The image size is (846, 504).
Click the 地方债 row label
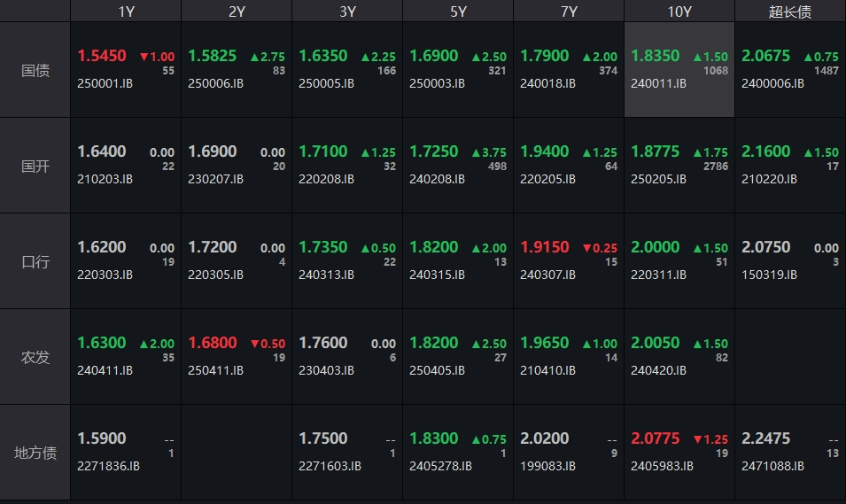pyautogui.click(x=35, y=453)
